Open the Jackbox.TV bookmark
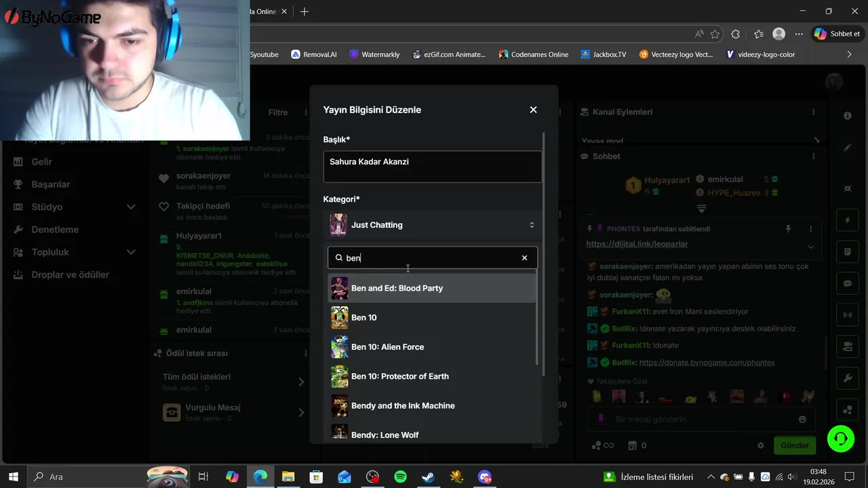The image size is (868, 488). click(604, 54)
